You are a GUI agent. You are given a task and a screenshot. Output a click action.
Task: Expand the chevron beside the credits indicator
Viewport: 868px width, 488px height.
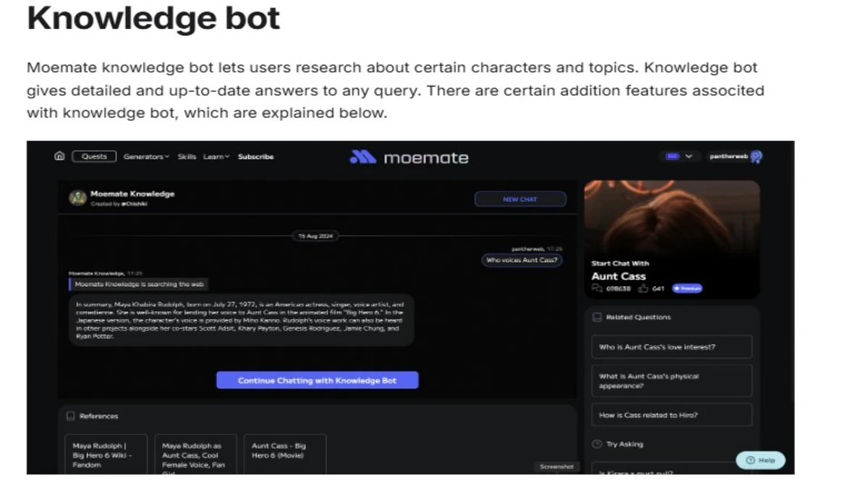(x=689, y=156)
